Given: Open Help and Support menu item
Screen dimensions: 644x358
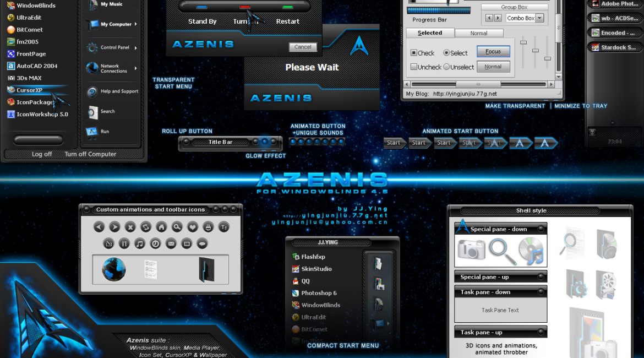Looking at the screenshot, I should (x=113, y=91).
